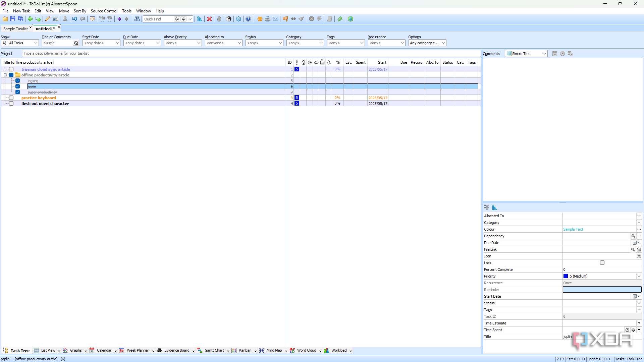Click the undo arrow in the toolbar
Screen dimensions: 644x362
tap(75, 19)
